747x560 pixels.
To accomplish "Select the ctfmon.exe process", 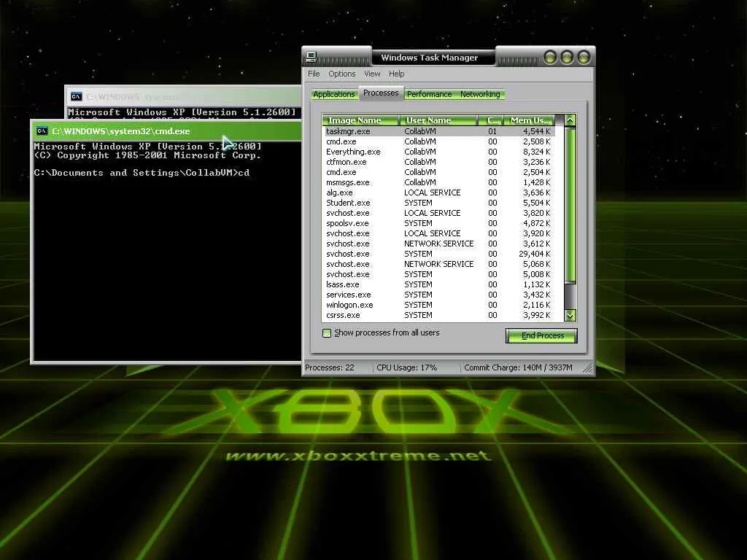I will point(438,162).
